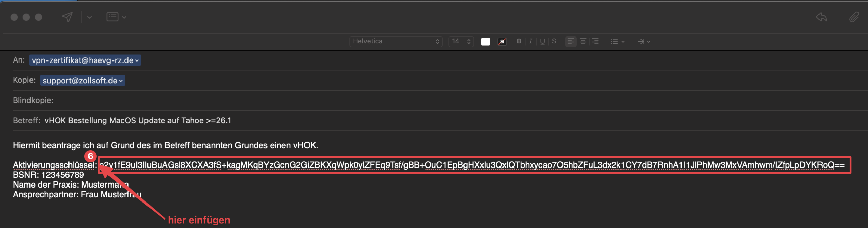Apply strikethrough formatting
The width and height of the screenshot is (868, 228).
click(554, 41)
